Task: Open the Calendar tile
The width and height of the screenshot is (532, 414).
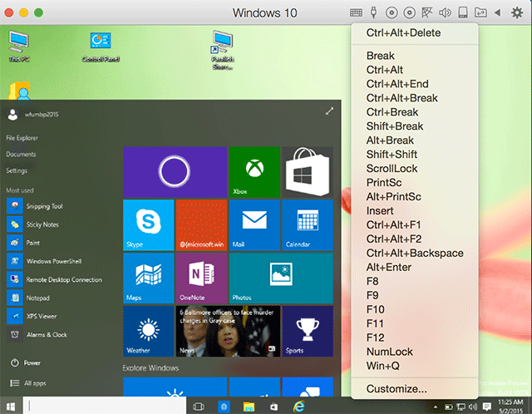Action: pyautogui.click(x=308, y=225)
